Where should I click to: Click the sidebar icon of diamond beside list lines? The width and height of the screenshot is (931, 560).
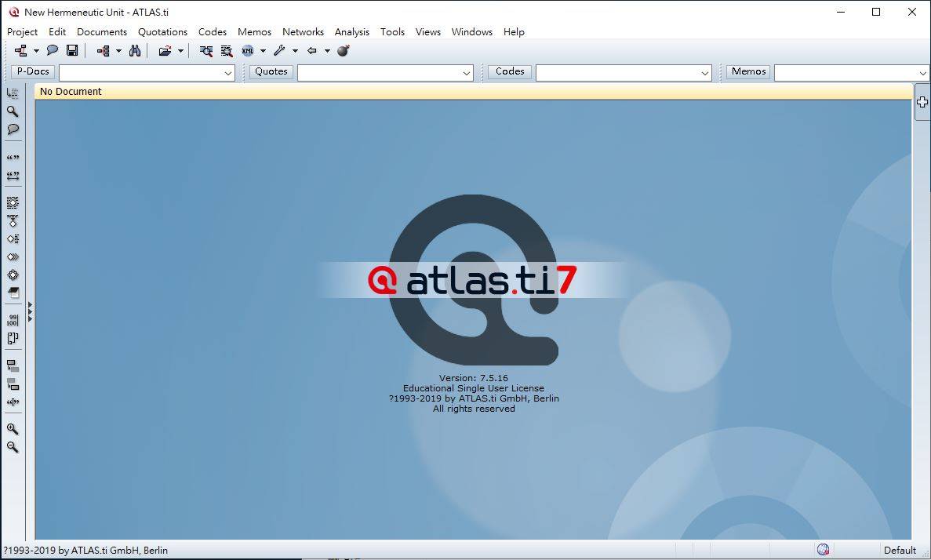click(x=13, y=238)
